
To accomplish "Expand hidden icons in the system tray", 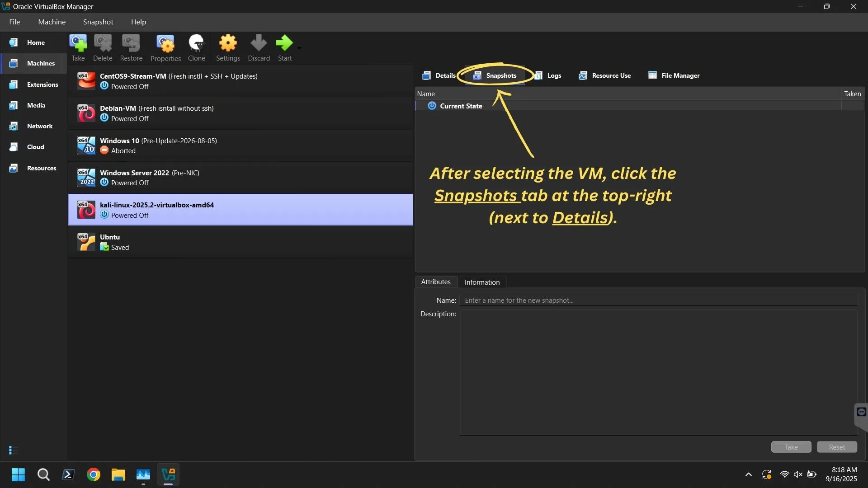I will pyautogui.click(x=749, y=474).
